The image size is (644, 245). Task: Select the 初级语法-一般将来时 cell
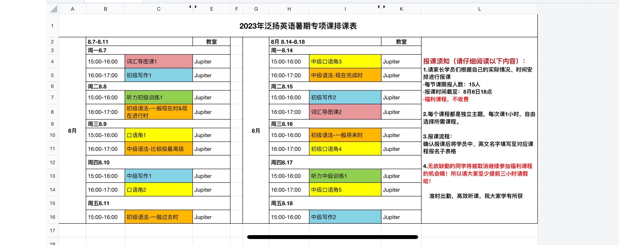[x=345, y=135]
